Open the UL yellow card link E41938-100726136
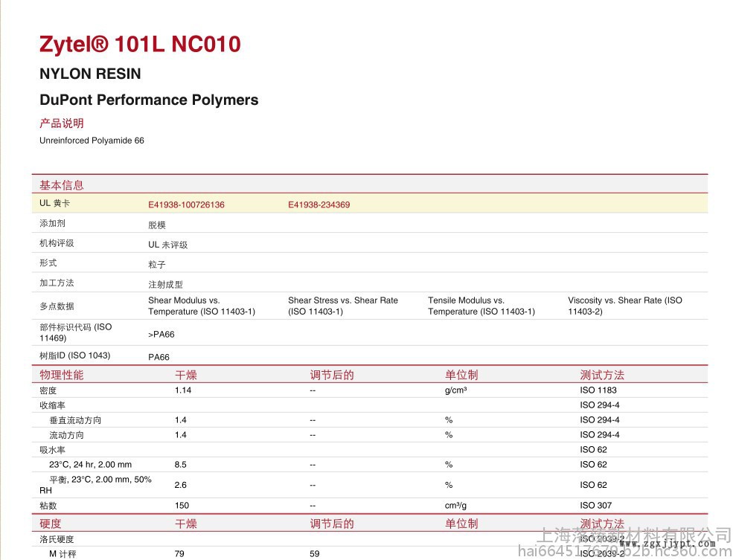The image size is (736, 560). (186, 205)
